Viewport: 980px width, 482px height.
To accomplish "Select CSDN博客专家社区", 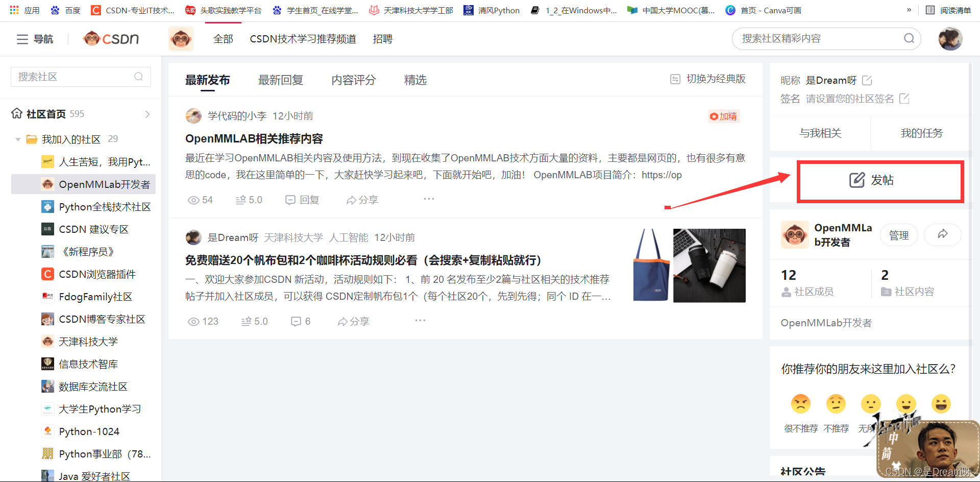I will point(93,319).
